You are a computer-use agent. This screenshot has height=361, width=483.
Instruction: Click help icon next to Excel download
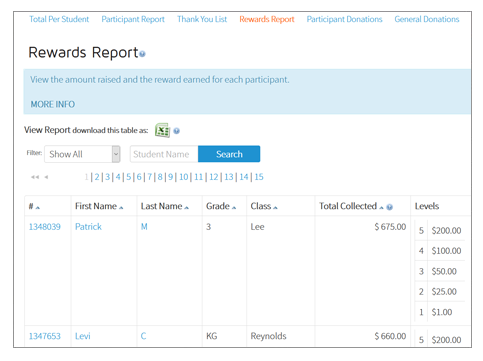tap(177, 131)
